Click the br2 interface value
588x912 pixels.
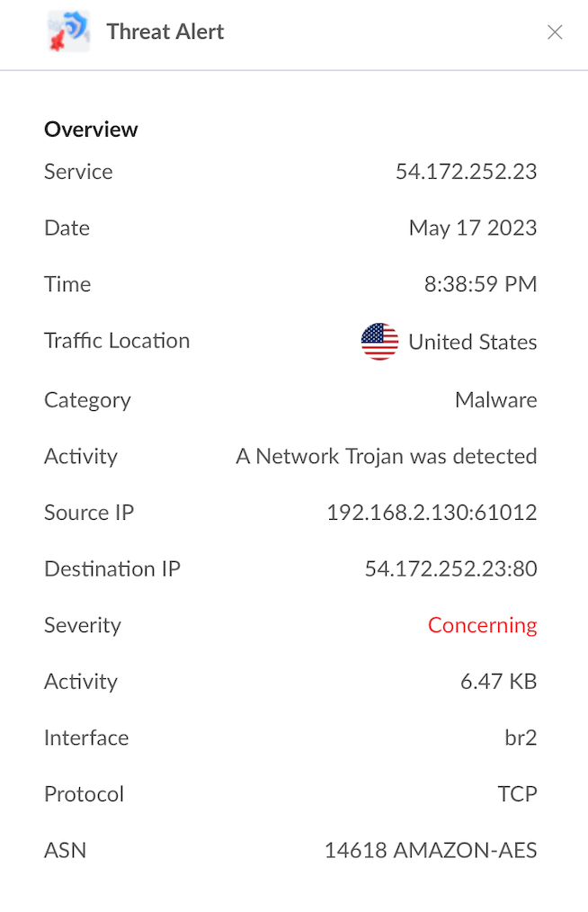(521, 738)
